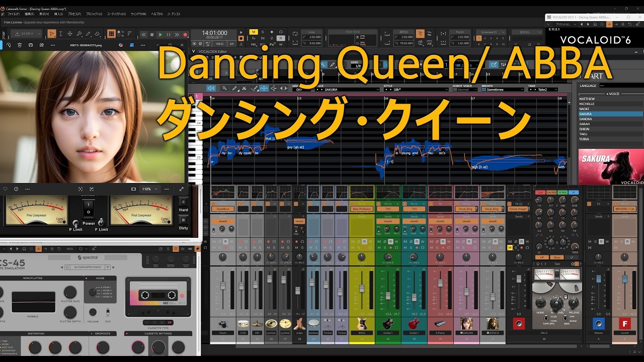Click the fullscreen expand icon in image viewer
The image size is (644, 362).
point(182,189)
